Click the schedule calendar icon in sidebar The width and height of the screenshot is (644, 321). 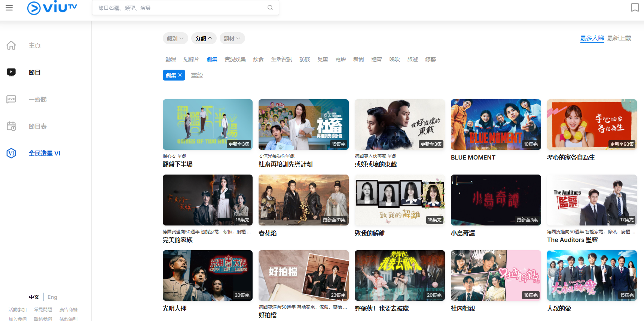pos(11,126)
